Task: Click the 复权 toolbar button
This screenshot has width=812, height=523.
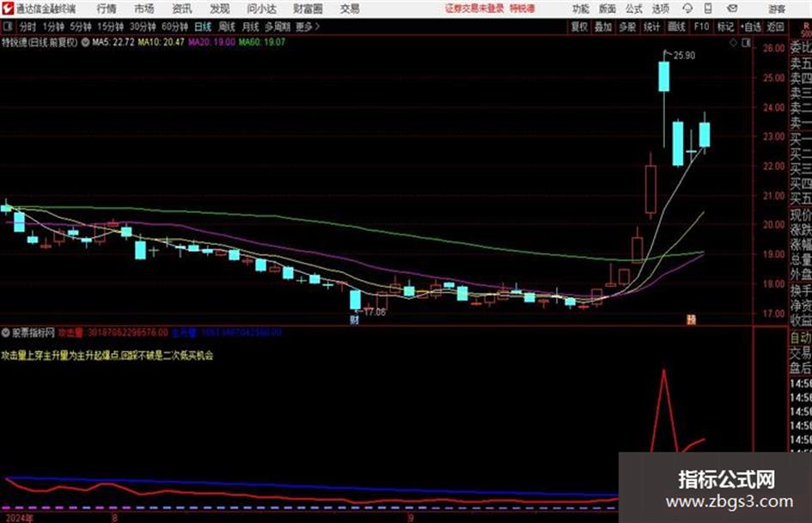Action: (579, 27)
